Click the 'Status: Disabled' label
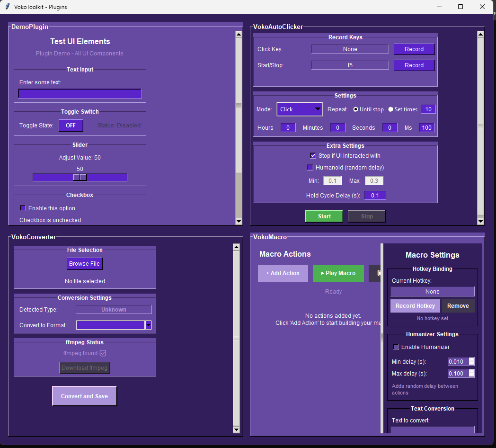 (x=119, y=125)
